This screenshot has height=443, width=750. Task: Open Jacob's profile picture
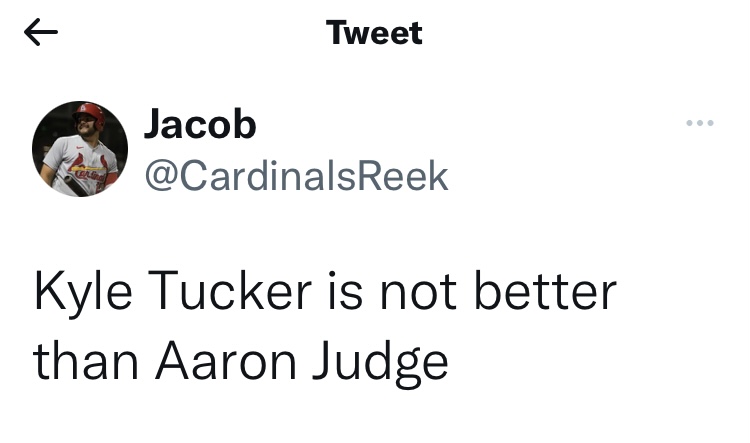coord(80,149)
